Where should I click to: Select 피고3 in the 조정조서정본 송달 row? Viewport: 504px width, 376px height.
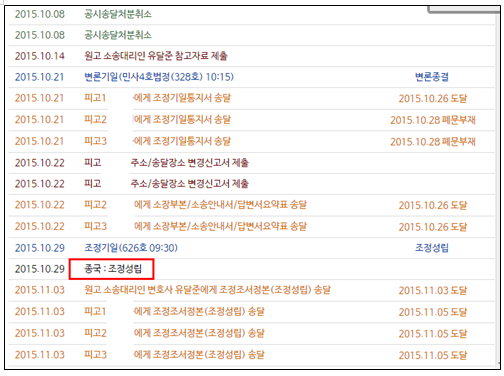coord(95,355)
